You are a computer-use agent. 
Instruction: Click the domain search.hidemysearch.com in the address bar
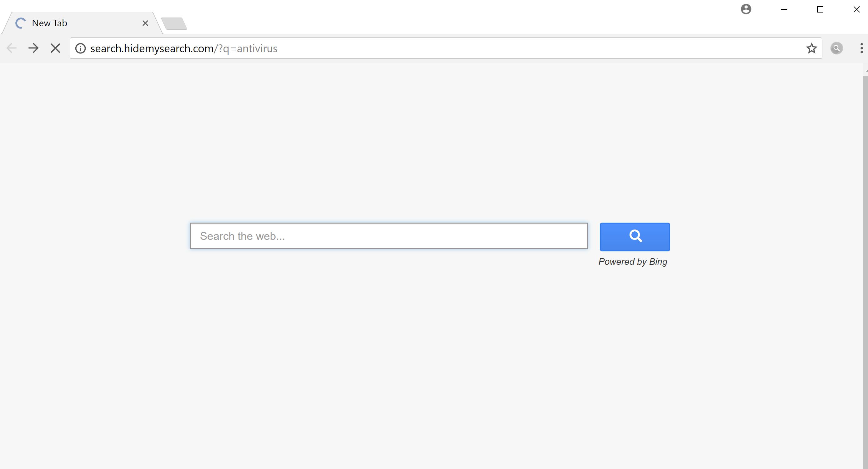[152, 48]
